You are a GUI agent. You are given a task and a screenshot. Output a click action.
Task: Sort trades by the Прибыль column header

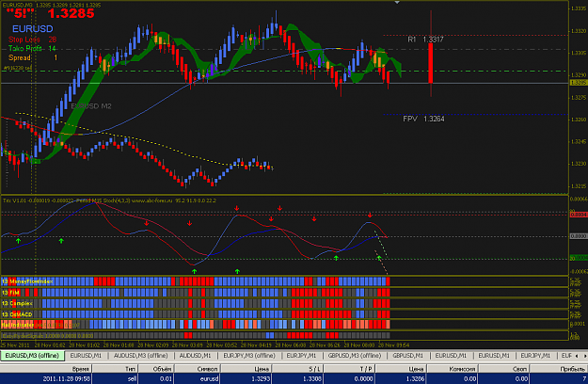(x=559, y=369)
